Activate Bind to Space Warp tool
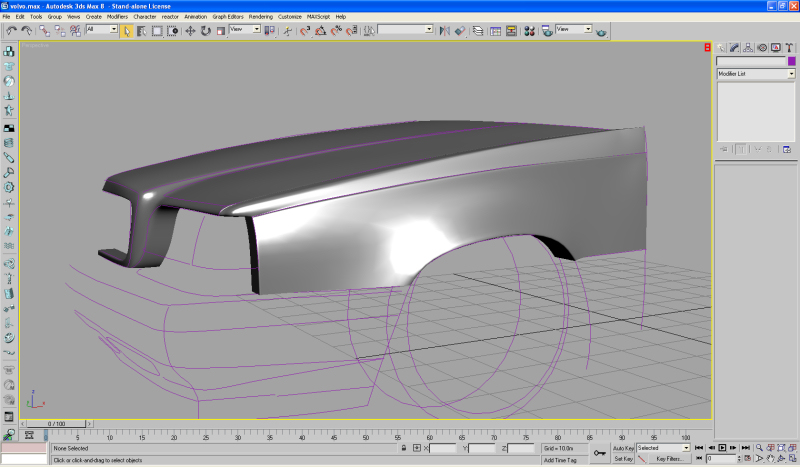This screenshot has height=467, width=800. (x=76, y=31)
